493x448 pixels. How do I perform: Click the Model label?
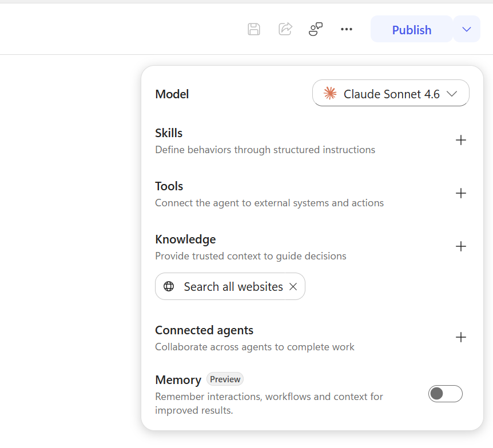click(x=172, y=94)
